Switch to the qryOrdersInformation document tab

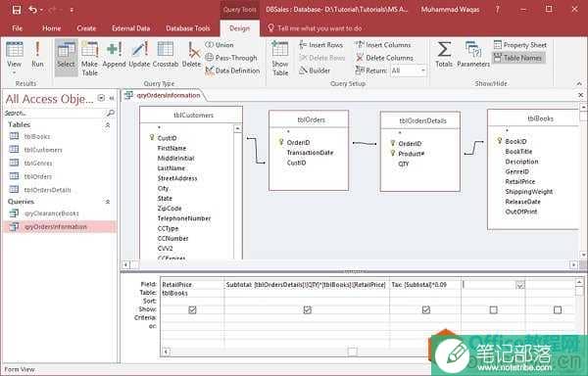coord(164,96)
